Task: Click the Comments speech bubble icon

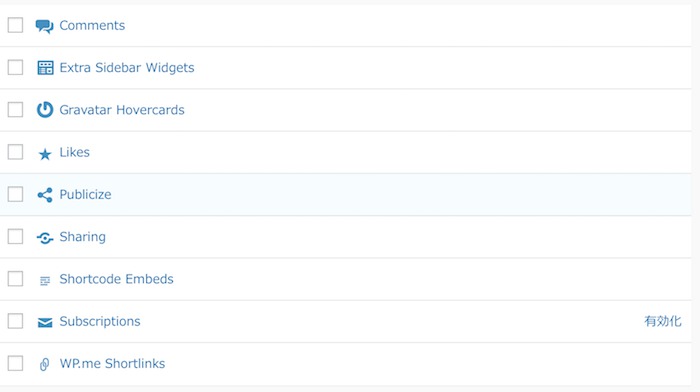Action: click(45, 26)
